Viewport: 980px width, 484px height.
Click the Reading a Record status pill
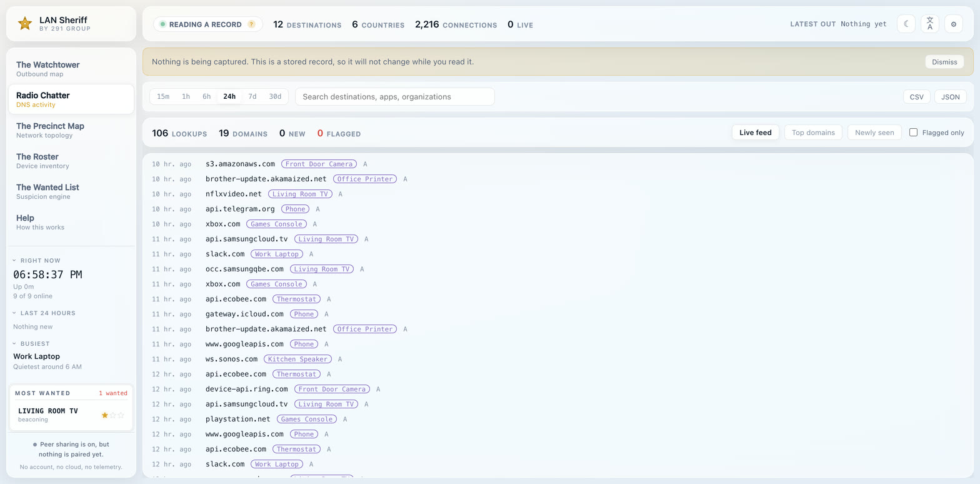207,24
